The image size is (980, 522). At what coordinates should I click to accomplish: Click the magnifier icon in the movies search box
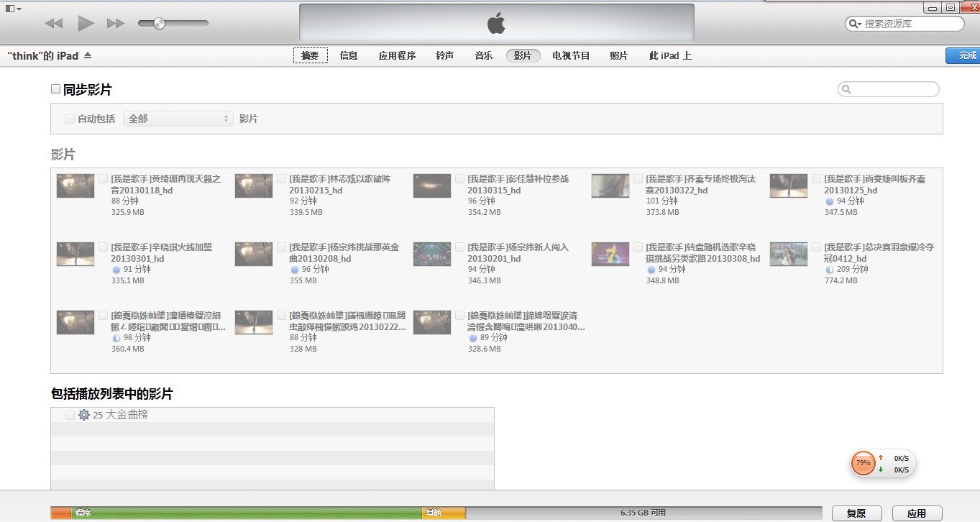(845, 89)
